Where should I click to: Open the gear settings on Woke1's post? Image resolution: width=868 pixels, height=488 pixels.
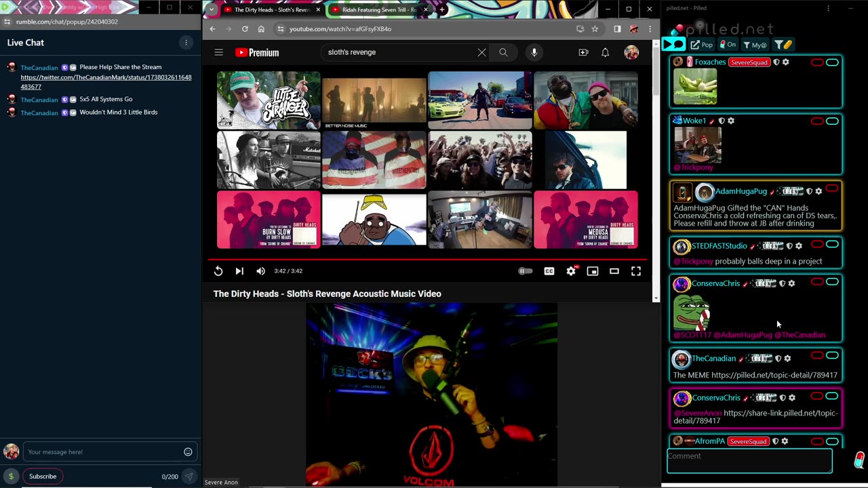click(731, 121)
